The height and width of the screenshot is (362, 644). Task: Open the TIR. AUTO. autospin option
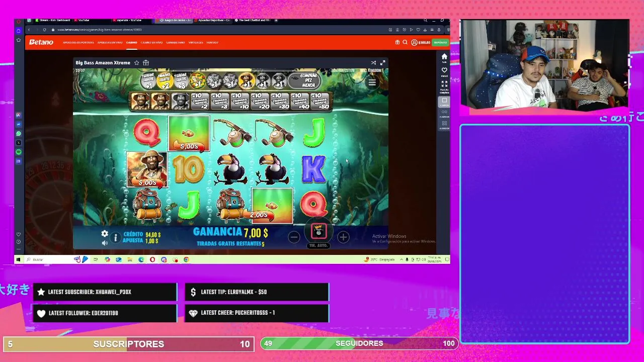[318, 245]
